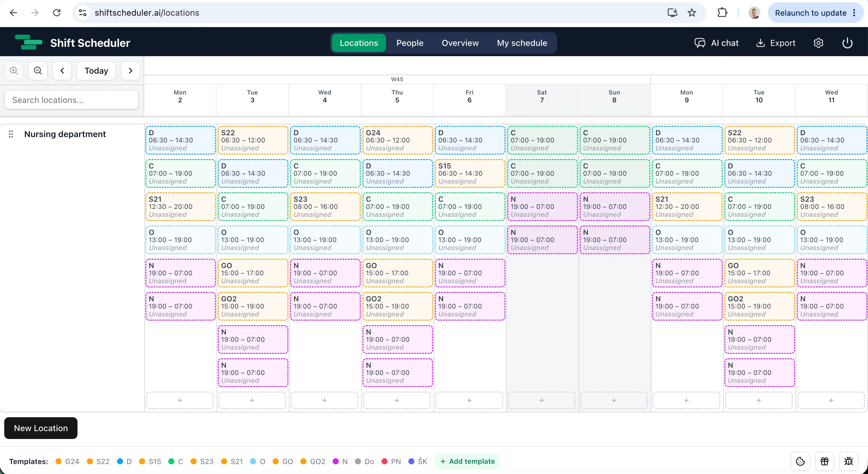The image size is (868, 474).
Task: Open the settings gear icon
Action: pyautogui.click(x=819, y=43)
